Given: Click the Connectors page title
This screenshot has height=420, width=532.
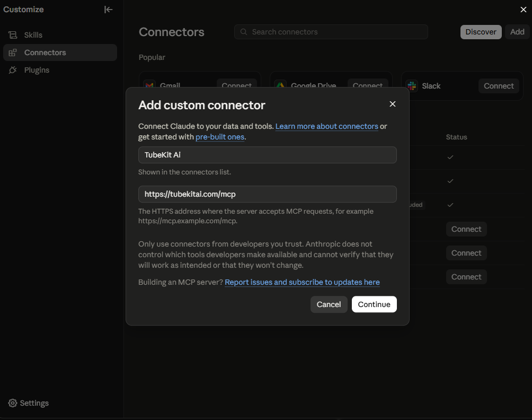Looking at the screenshot, I should coord(171,32).
